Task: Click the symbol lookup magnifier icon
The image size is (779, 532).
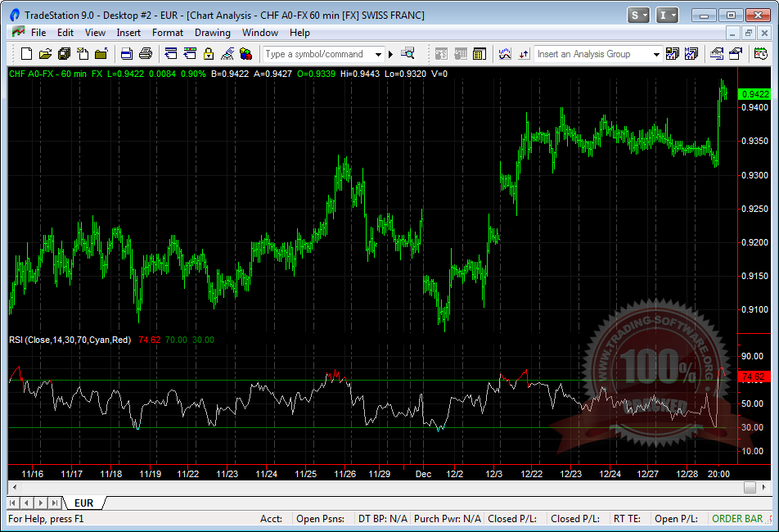Action: click(408, 54)
